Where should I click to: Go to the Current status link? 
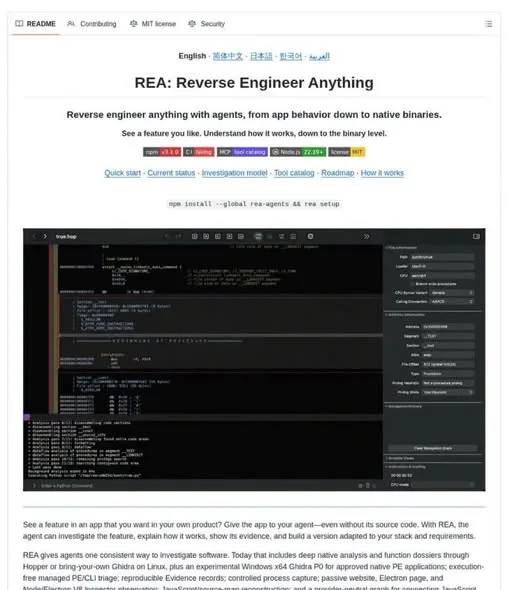click(171, 173)
